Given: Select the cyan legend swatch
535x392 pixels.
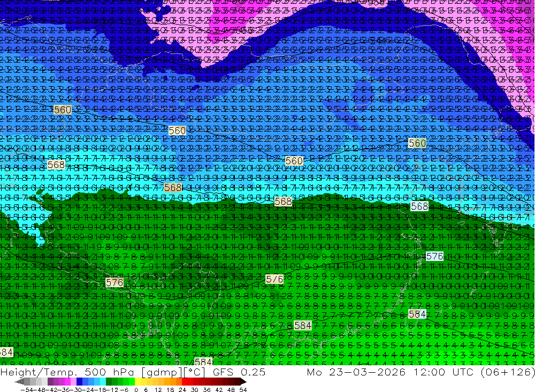Looking at the screenshot, I should coord(103,382).
